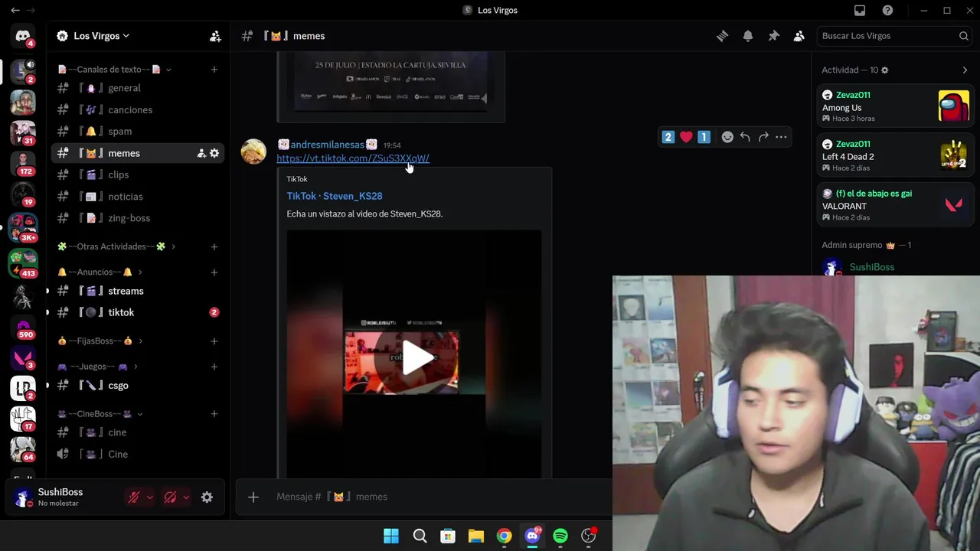This screenshot has width=980, height=551.
Task: Open Windows taskbar search
Action: (420, 536)
